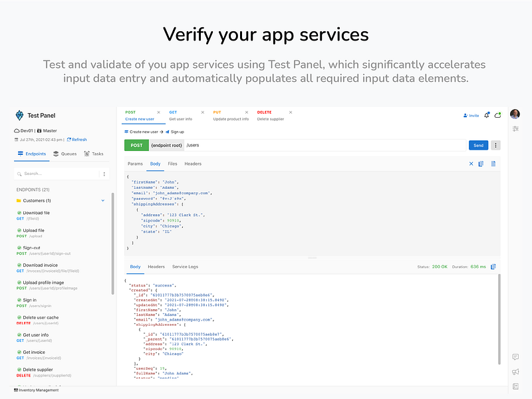This screenshot has height=399, width=532.
Task: Click the Dev01 cloud icon
Action: point(17,130)
